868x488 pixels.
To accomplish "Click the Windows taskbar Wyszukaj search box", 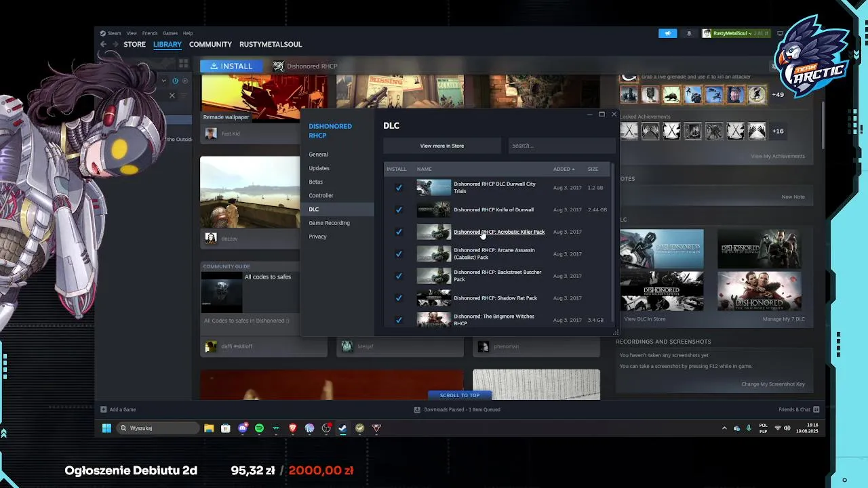I will pyautogui.click(x=157, y=428).
